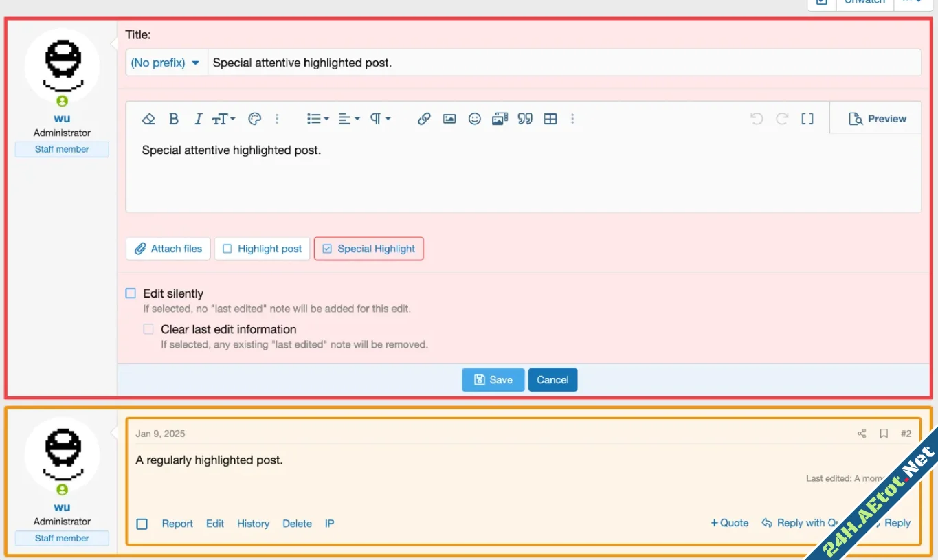Insert a table into post

point(550,119)
